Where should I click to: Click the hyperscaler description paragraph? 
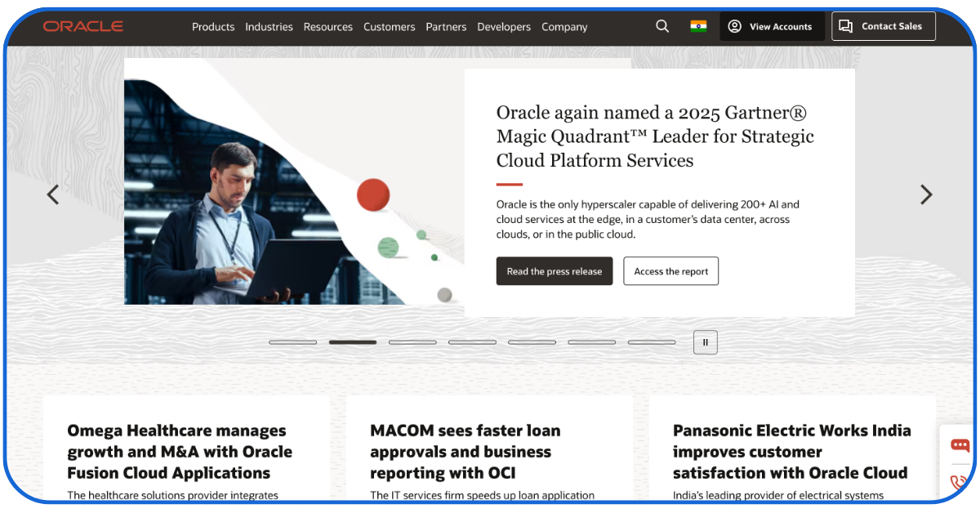[x=648, y=219]
